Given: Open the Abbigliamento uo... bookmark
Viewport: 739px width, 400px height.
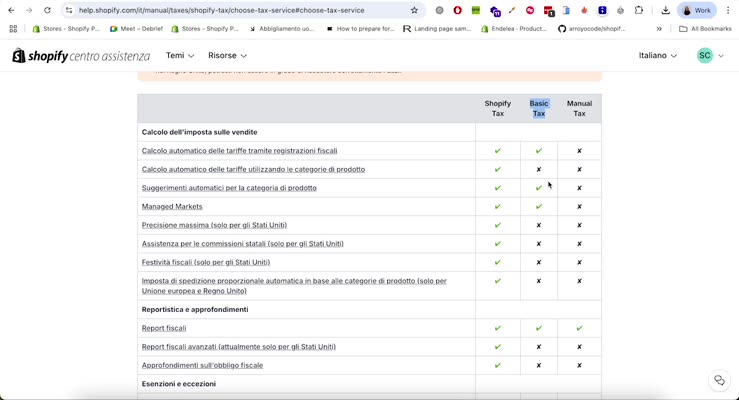Looking at the screenshot, I should (282, 29).
